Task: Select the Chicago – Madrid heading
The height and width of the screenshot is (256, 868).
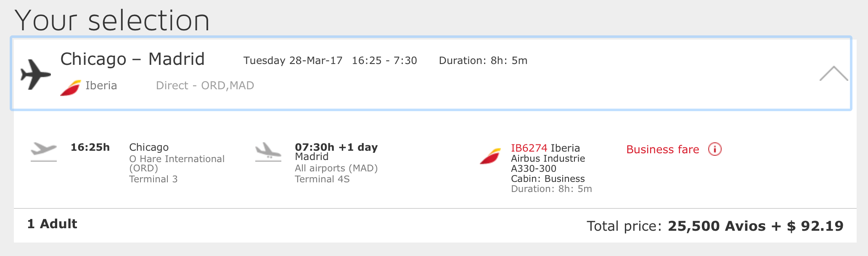Action: point(132,59)
